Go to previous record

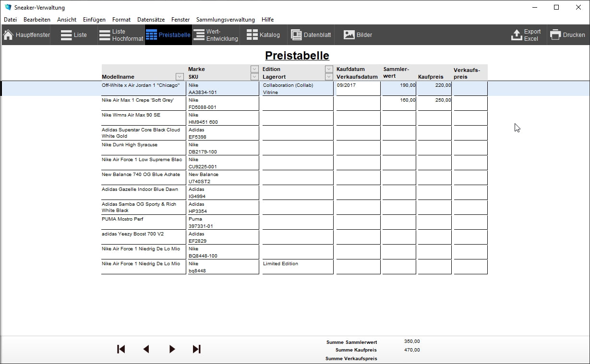click(146, 349)
